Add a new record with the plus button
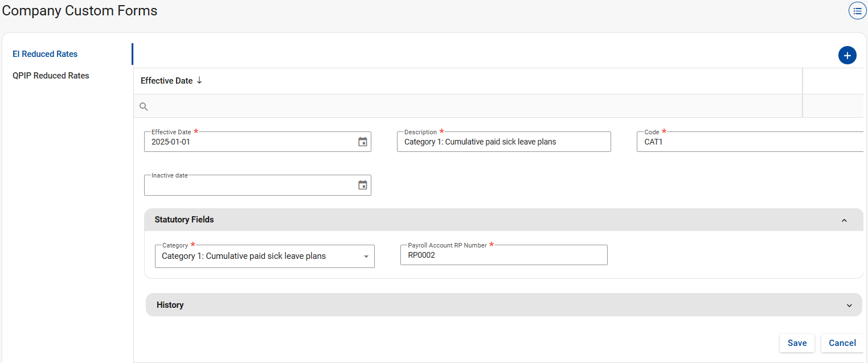Image resolution: width=868 pixels, height=363 pixels. (x=847, y=55)
